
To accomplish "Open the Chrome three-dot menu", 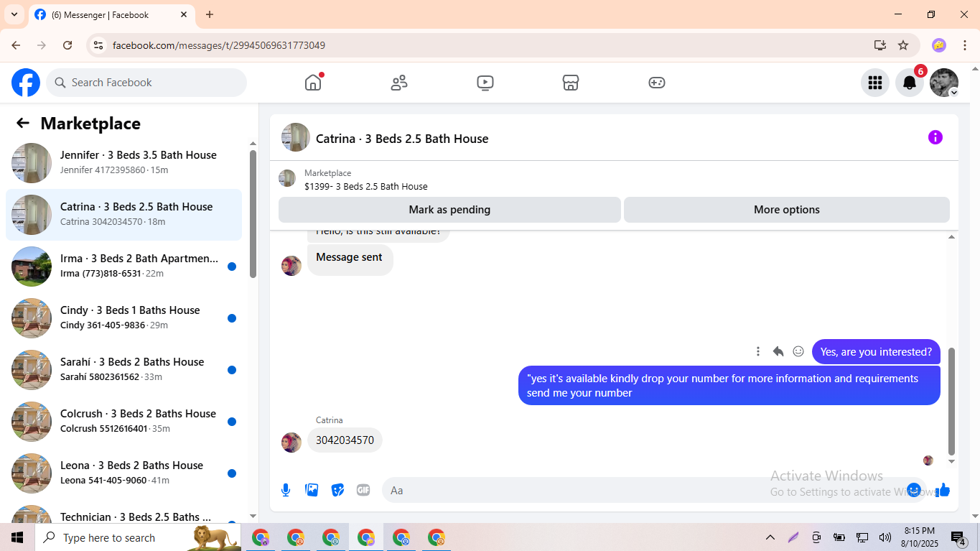I will click(965, 45).
